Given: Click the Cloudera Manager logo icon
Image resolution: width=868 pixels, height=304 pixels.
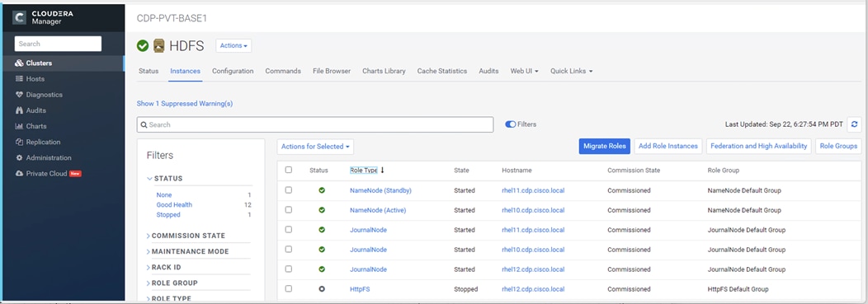Looking at the screenshot, I should [x=19, y=17].
